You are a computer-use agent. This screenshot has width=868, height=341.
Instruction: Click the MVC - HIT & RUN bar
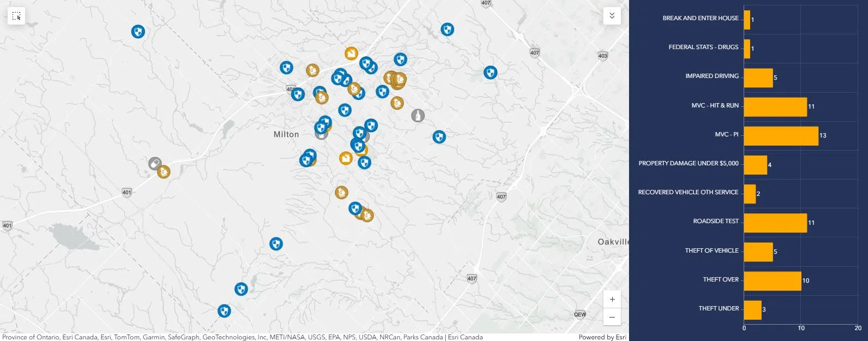pyautogui.click(x=775, y=107)
